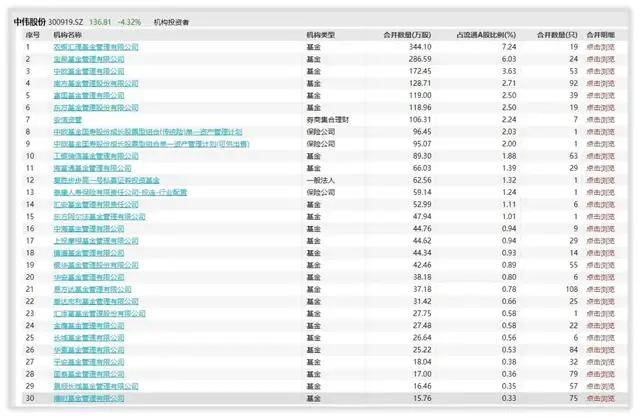Open the long asset plan link in row 8
640x418 pixels.
148,132
